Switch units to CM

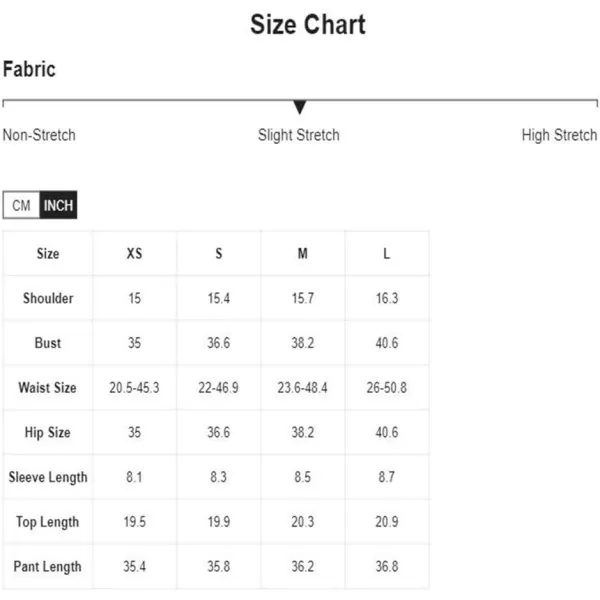21,205
